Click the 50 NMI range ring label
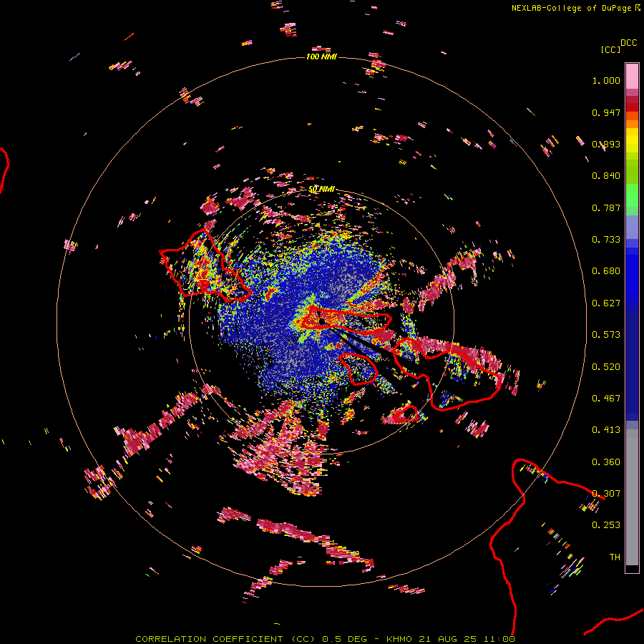644x644 pixels. pos(321,190)
